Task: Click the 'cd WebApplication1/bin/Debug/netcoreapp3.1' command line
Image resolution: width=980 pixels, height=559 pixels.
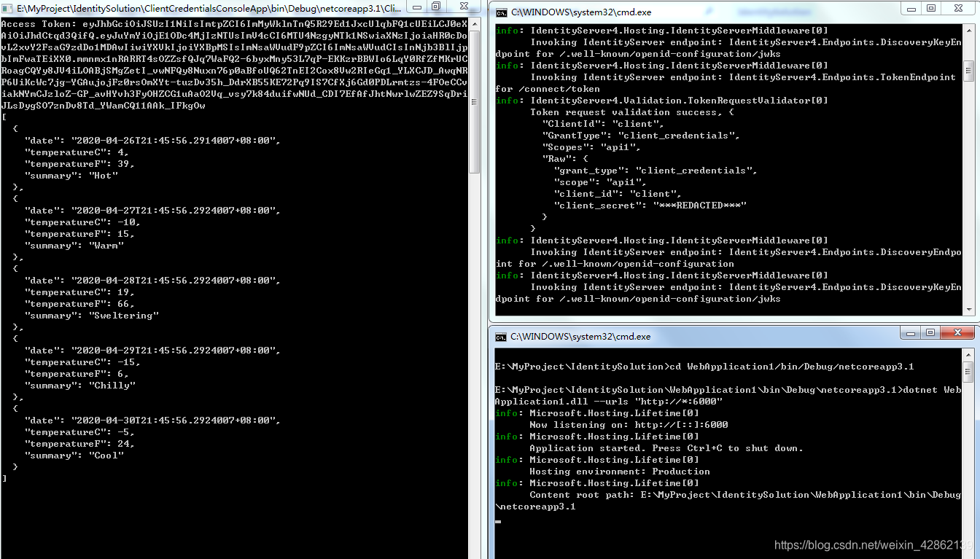Action: pyautogui.click(x=704, y=367)
